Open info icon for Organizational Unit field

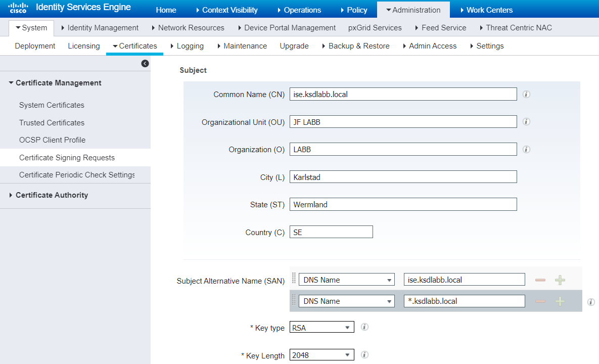[526, 122]
